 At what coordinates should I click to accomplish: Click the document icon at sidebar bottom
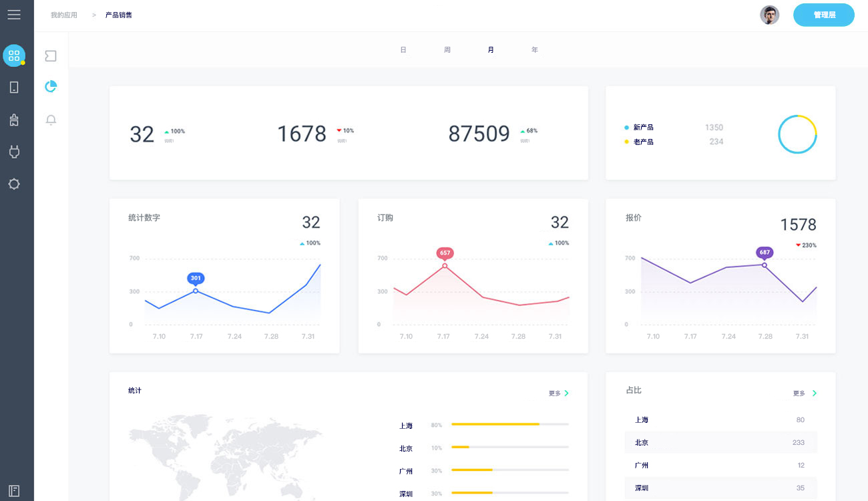[14, 491]
